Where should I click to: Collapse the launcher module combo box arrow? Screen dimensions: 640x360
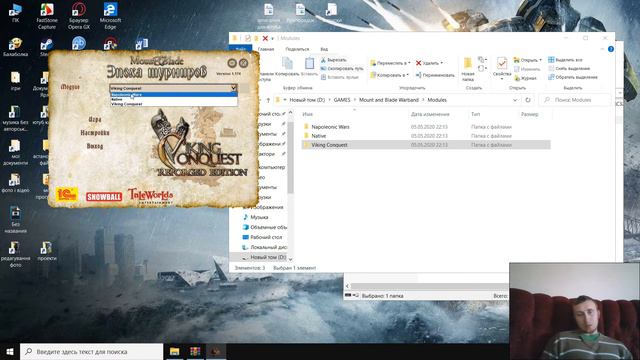233,88
